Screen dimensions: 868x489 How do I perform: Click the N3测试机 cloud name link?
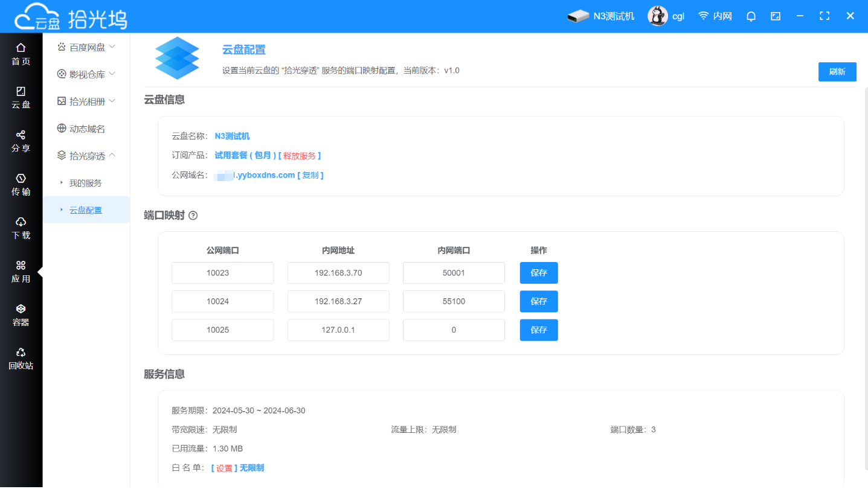(232, 136)
